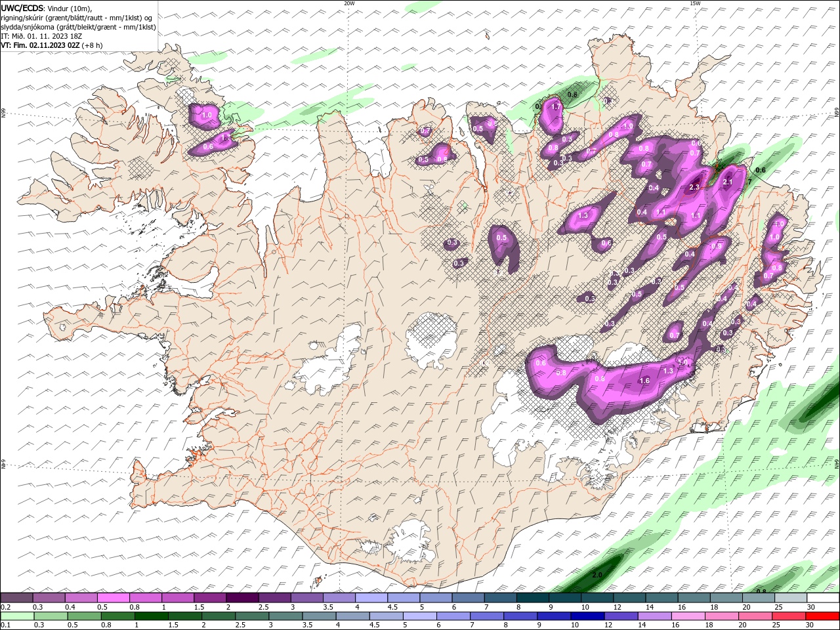Viewport: 840px width, 630px height.
Task: Pick the darkest green 1 rain-scale swatch
Action: tap(151, 616)
